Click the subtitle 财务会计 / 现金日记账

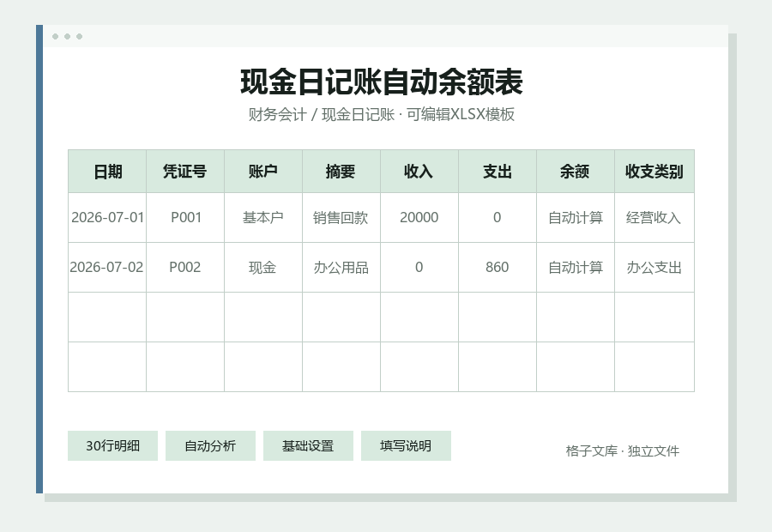pos(321,114)
